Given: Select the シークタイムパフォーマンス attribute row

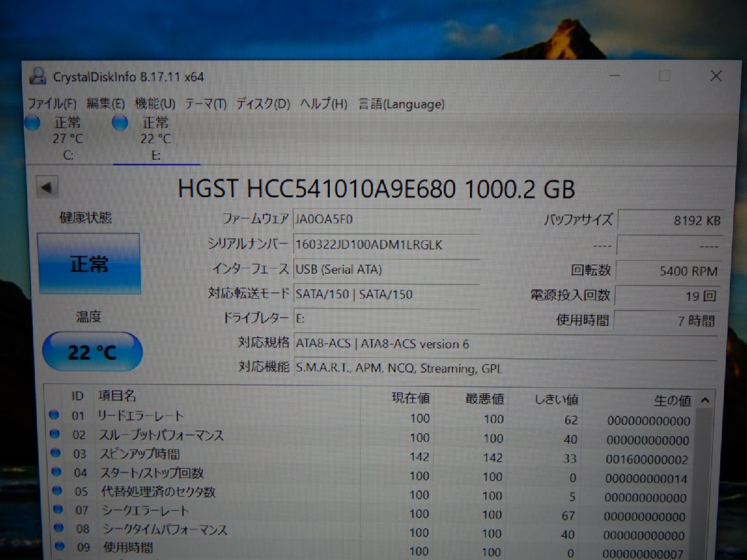Looking at the screenshot, I should pyautogui.click(x=370, y=532).
